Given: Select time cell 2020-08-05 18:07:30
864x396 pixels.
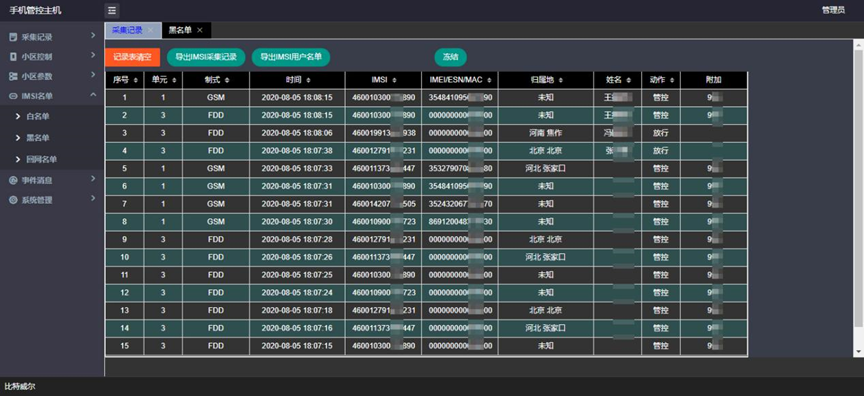Looking at the screenshot, I should coord(297,221).
